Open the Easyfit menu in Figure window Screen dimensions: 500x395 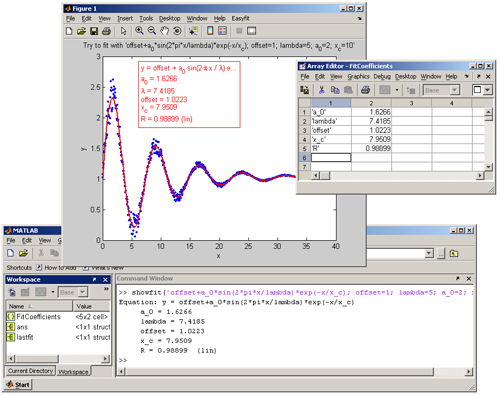pyautogui.click(x=240, y=18)
